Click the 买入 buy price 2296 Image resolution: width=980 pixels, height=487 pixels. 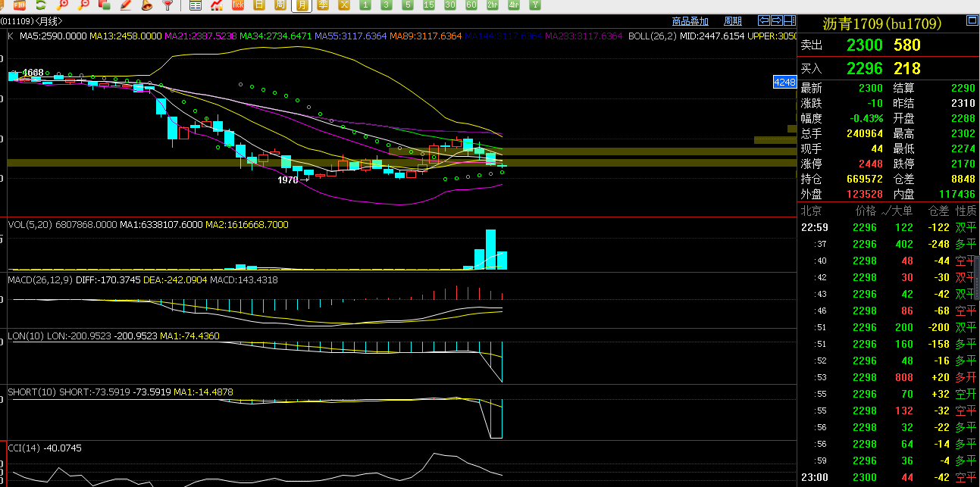(865, 68)
